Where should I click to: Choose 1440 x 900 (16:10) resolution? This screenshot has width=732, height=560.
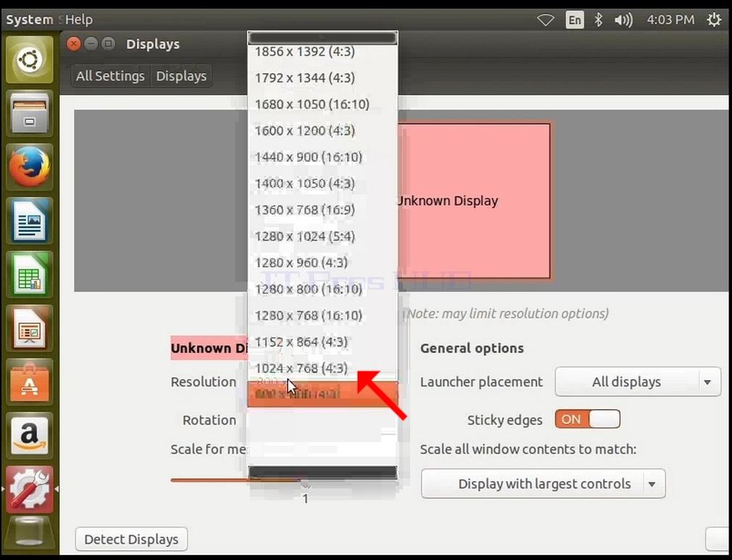[323, 157]
